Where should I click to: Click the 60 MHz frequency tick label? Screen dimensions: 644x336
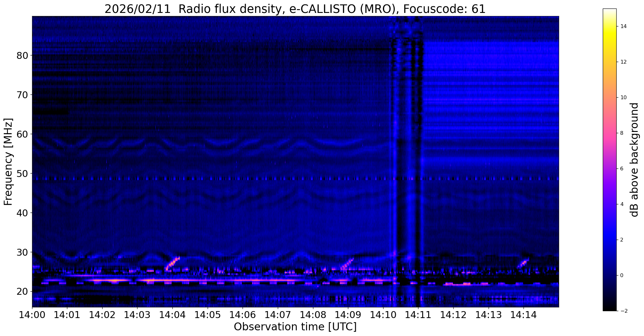22,134
